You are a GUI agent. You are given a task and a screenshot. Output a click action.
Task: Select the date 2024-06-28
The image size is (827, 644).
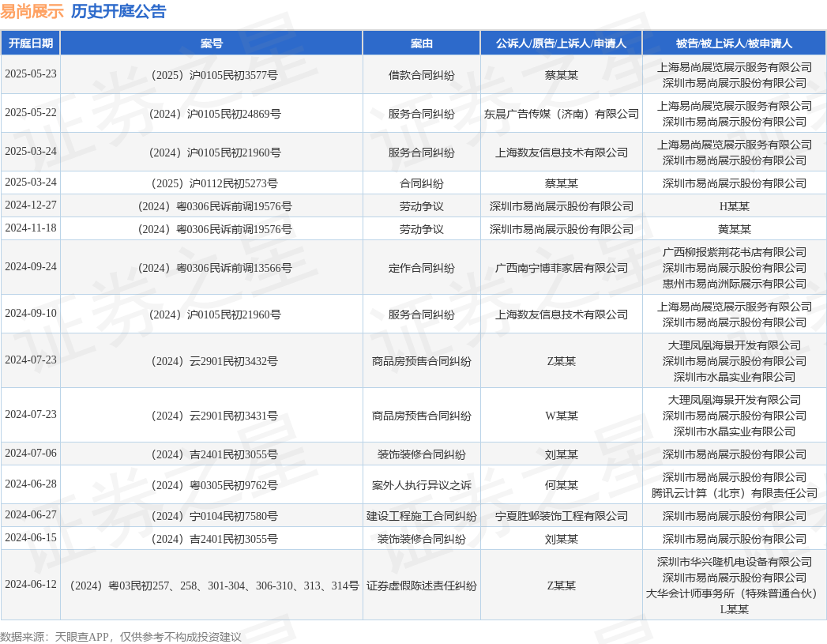coord(31,484)
